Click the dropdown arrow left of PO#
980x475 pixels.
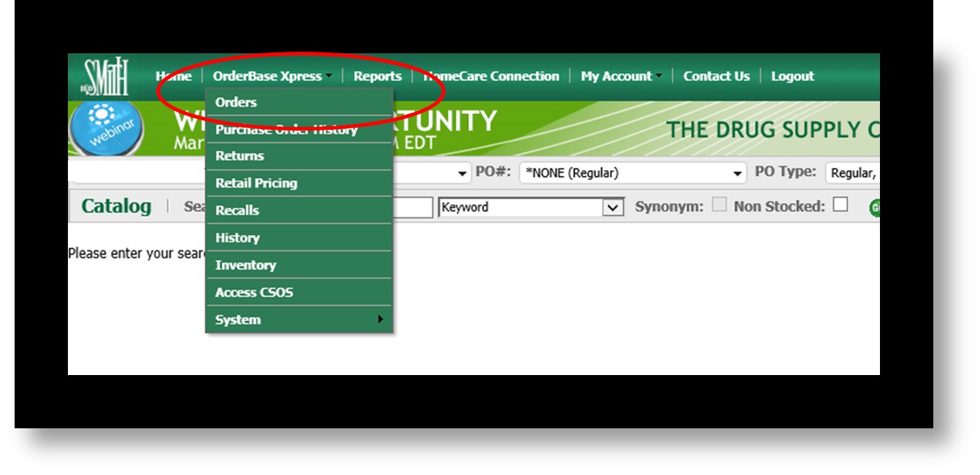[462, 174]
